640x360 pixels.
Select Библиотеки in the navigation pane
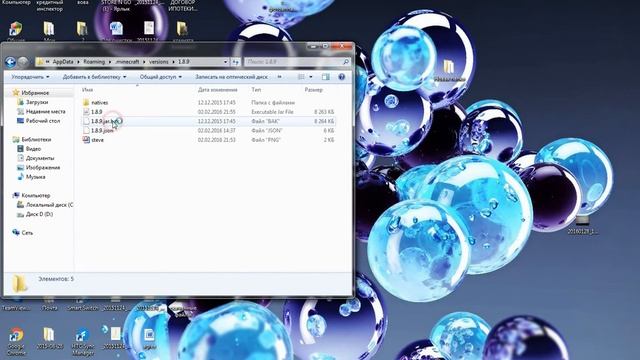(x=36, y=140)
